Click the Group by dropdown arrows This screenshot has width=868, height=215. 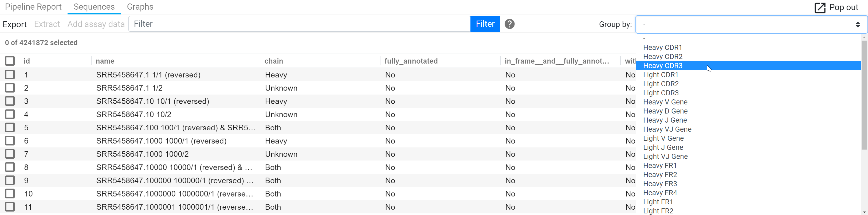pyautogui.click(x=858, y=25)
